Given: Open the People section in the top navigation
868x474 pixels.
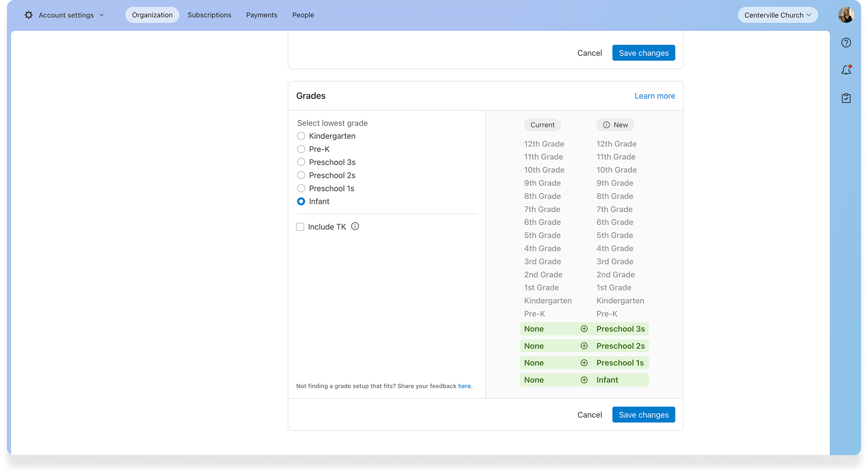Looking at the screenshot, I should (x=303, y=15).
